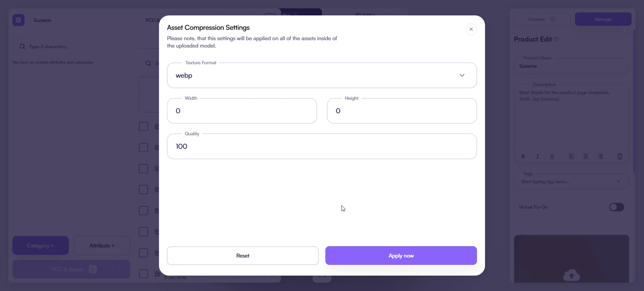Align description text right
The width and height of the screenshot is (644, 291).
coord(600,156)
